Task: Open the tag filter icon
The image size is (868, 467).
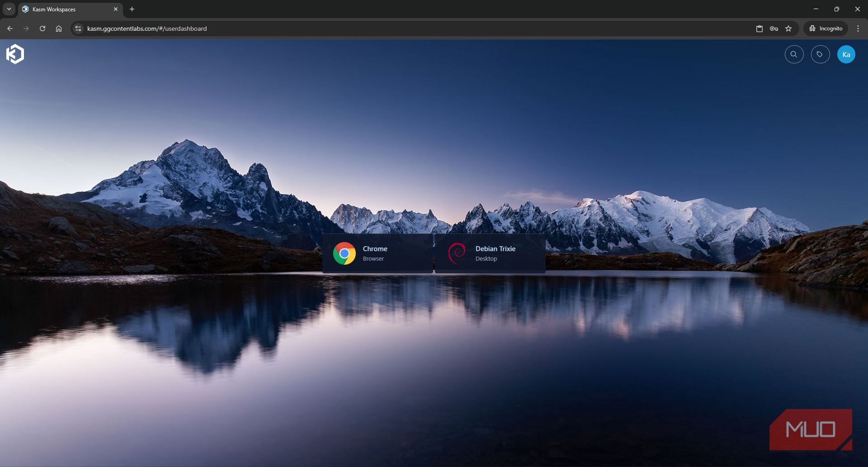Action: pos(820,54)
